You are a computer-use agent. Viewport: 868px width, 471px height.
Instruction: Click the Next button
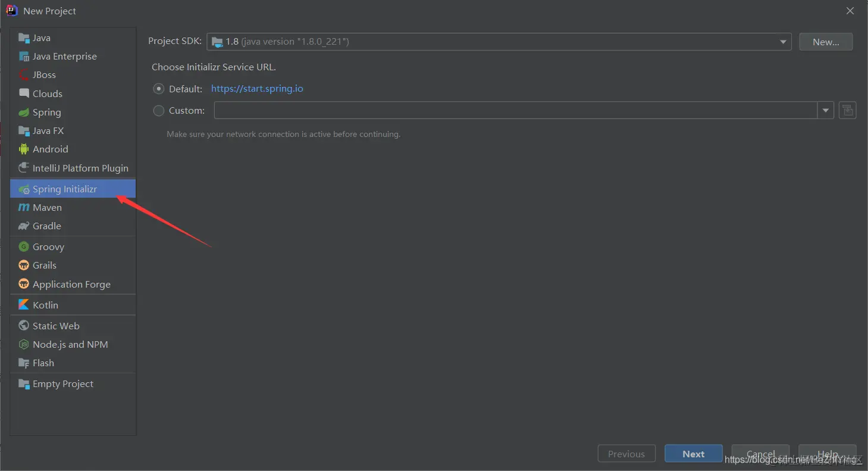pyautogui.click(x=694, y=454)
